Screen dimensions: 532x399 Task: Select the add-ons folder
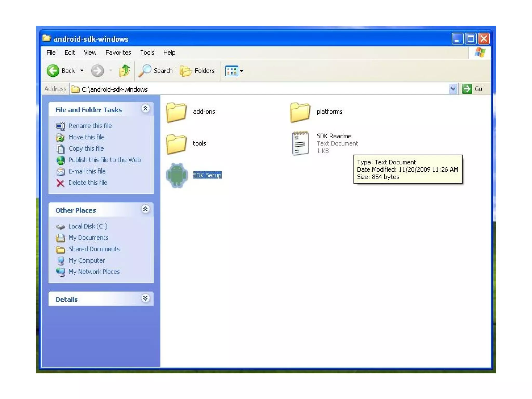coord(176,112)
